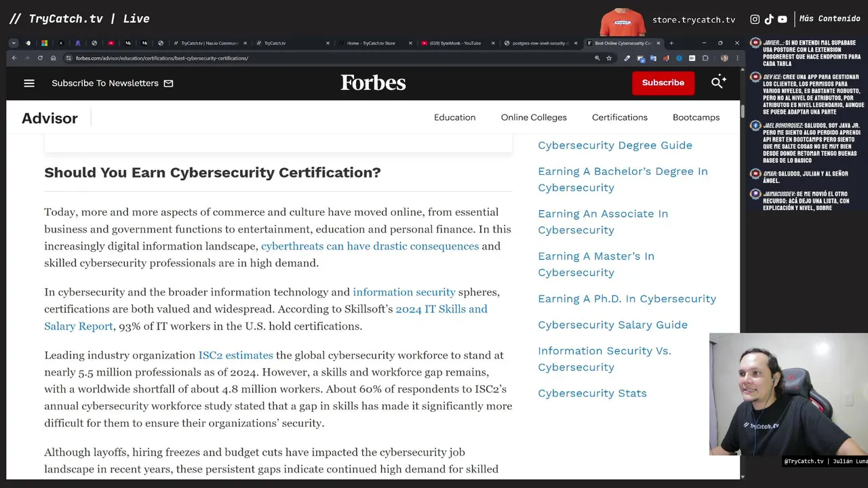Screen dimensions: 868x488
Task: Switch to Home - TryCatch.tv Store tab
Action: click(375, 43)
